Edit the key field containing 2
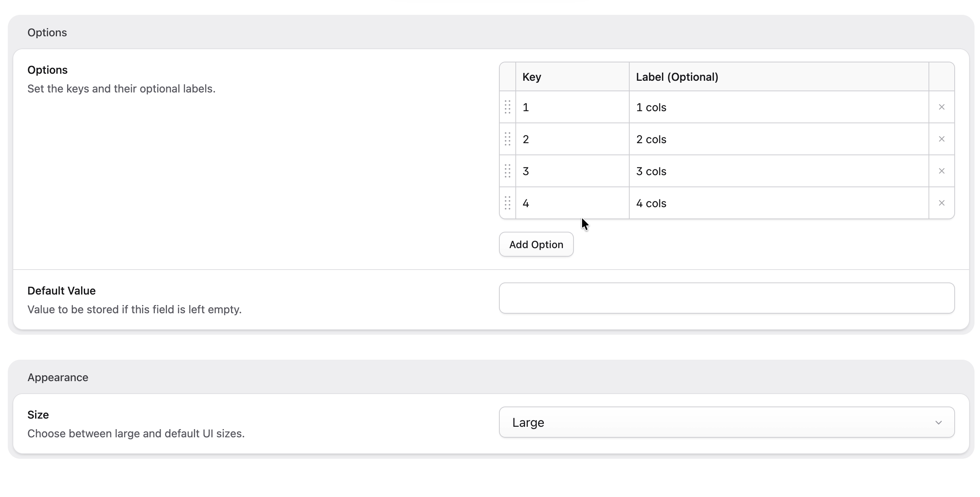This screenshot has height=497, width=980. coord(572,139)
